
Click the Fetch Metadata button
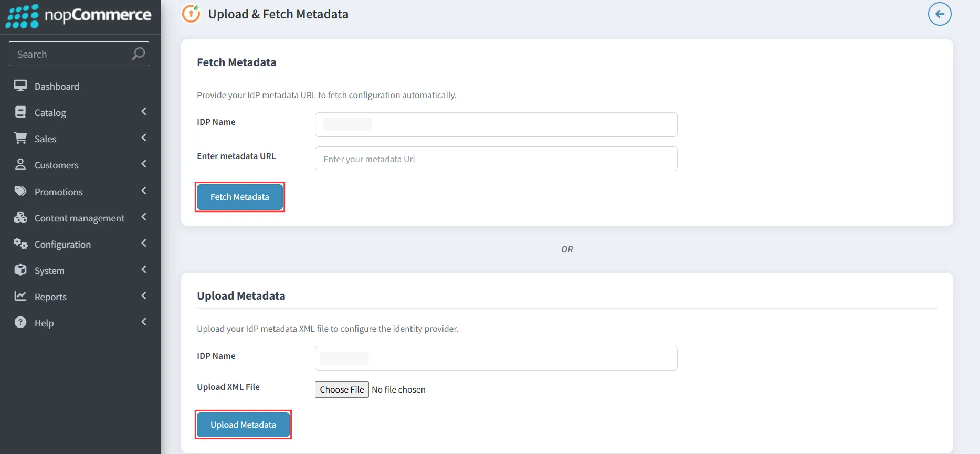(x=239, y=197)
